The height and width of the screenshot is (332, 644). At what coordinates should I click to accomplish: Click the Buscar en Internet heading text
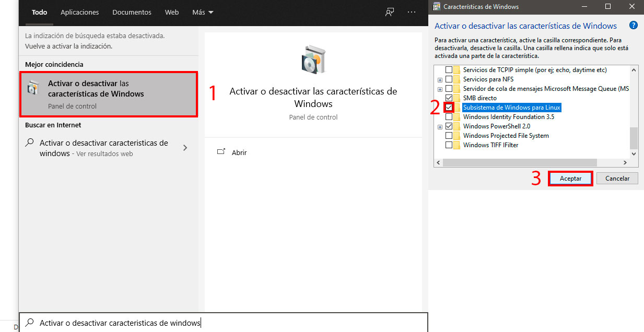pos(53,125)
